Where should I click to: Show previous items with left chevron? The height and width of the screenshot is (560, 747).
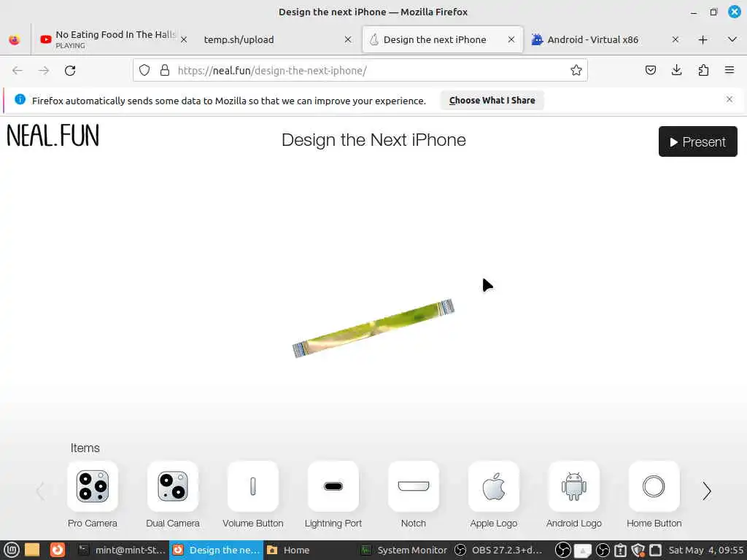(41, 491)
